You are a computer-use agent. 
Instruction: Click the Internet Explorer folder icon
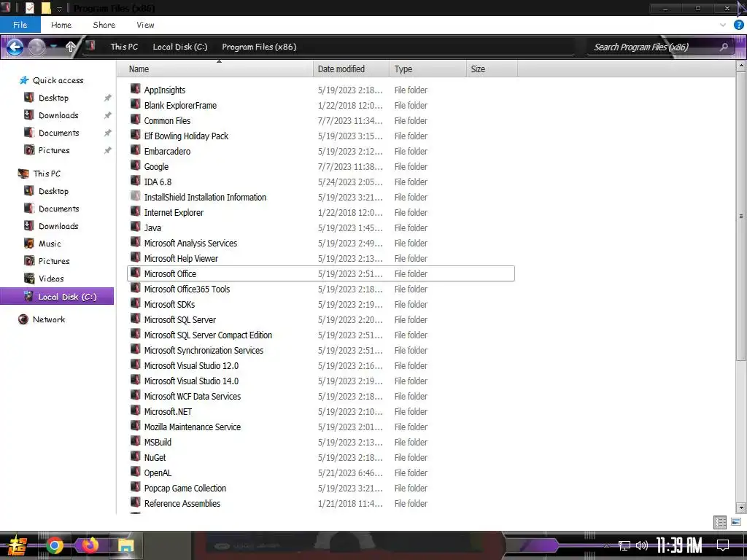pos(135,211)
